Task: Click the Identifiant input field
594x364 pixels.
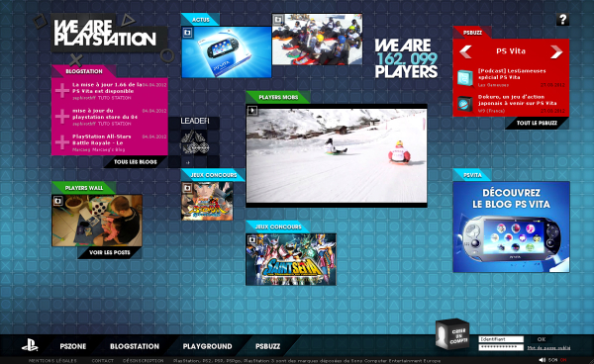Action: point(501,339)
